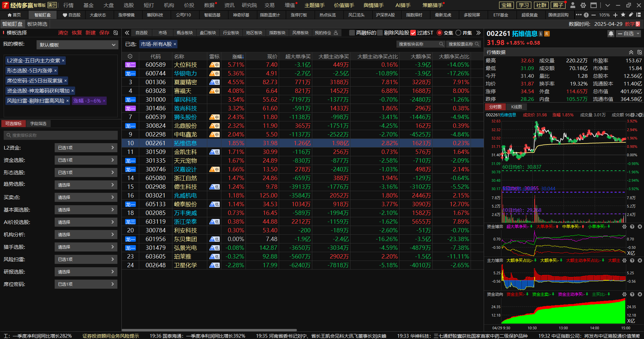
Task: Click the column settings icon in table header
Action: pyautogui.click(x=130, y=56)
